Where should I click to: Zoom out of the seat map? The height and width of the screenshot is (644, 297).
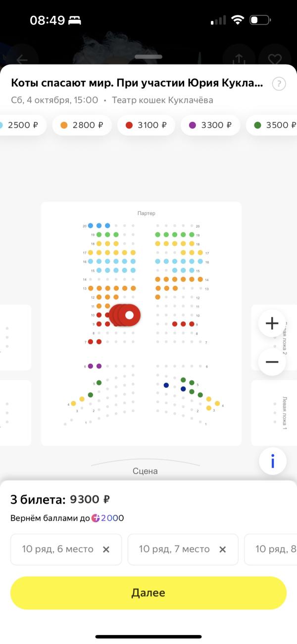tap(272, 362)
